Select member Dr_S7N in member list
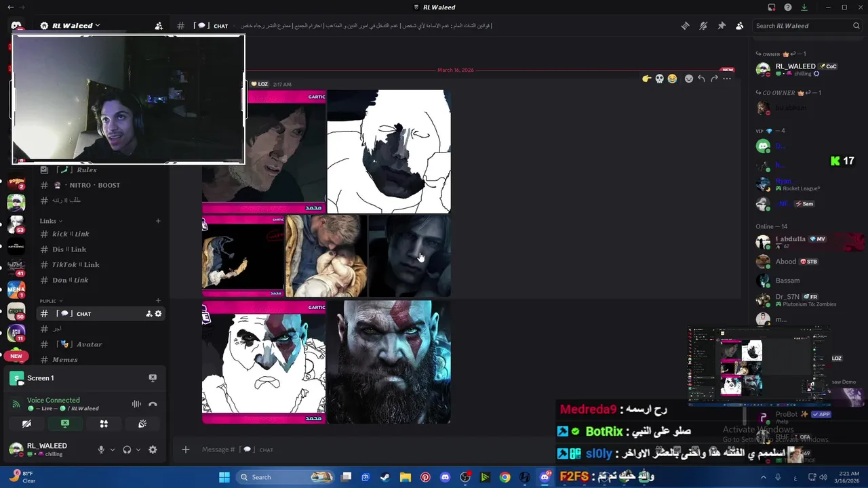The width and height of the screenshot is (868, 488). [x=807, y=300]
